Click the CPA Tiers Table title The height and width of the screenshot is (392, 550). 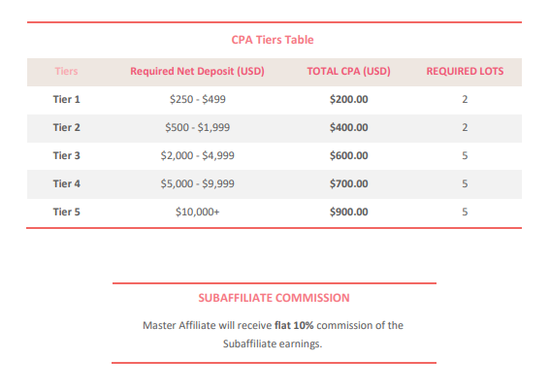[273, 40]
